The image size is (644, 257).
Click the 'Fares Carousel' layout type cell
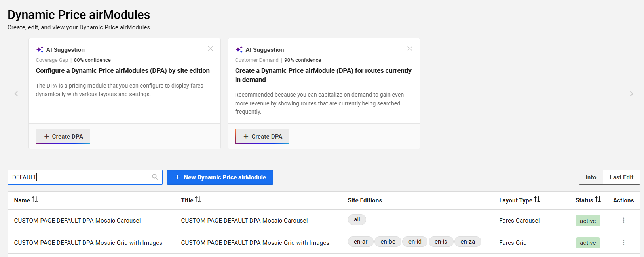point(519,221)
